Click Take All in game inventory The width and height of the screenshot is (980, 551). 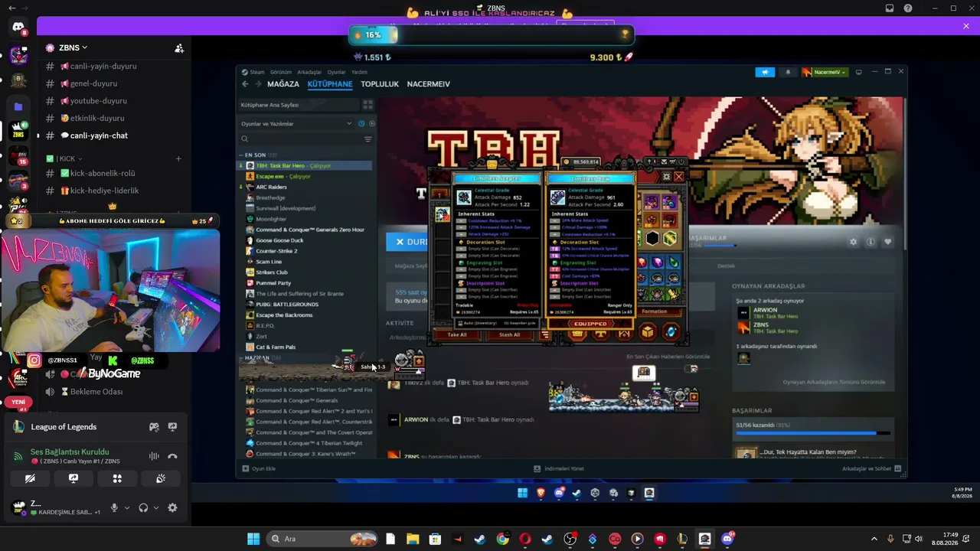pos(457,334)
